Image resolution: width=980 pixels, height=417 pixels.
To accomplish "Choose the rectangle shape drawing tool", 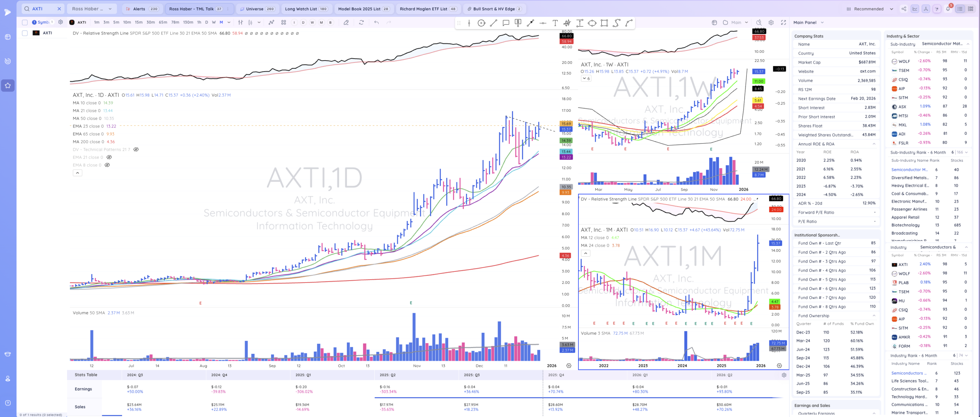I will tap(604, 23).
